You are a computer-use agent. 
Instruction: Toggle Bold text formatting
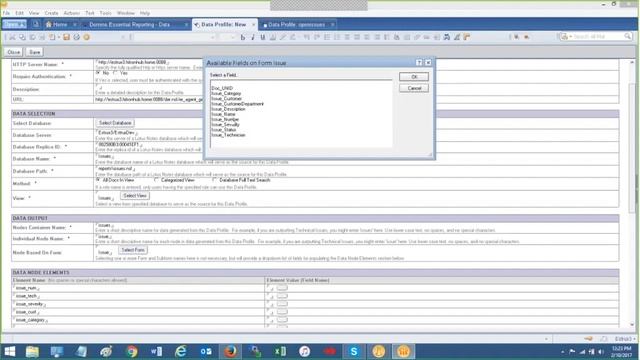coord(243,37)
